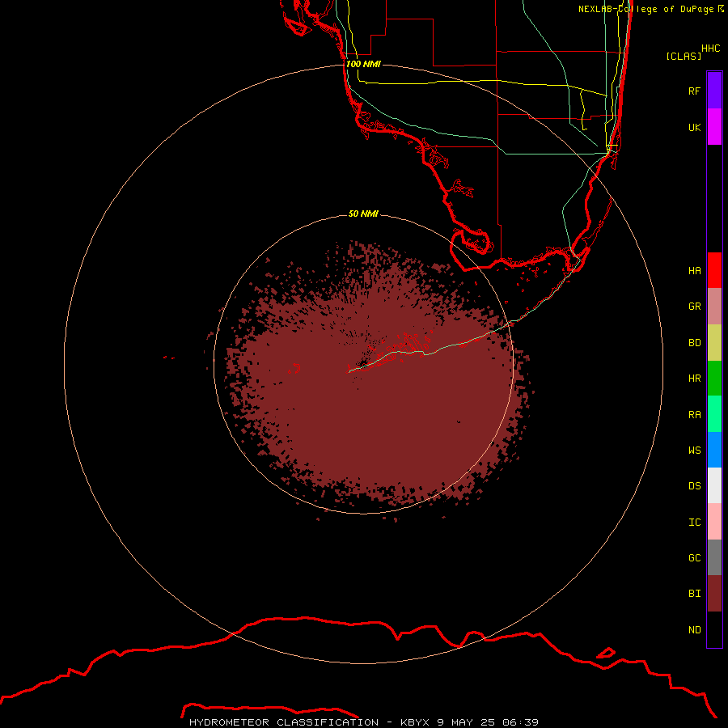
Task: Click the "WS" legend label
Action: [x=694, y=450]
